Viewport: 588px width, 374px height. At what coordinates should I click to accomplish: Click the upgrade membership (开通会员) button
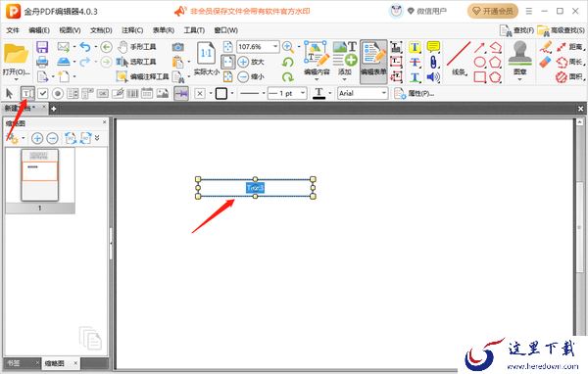point(493,11)
